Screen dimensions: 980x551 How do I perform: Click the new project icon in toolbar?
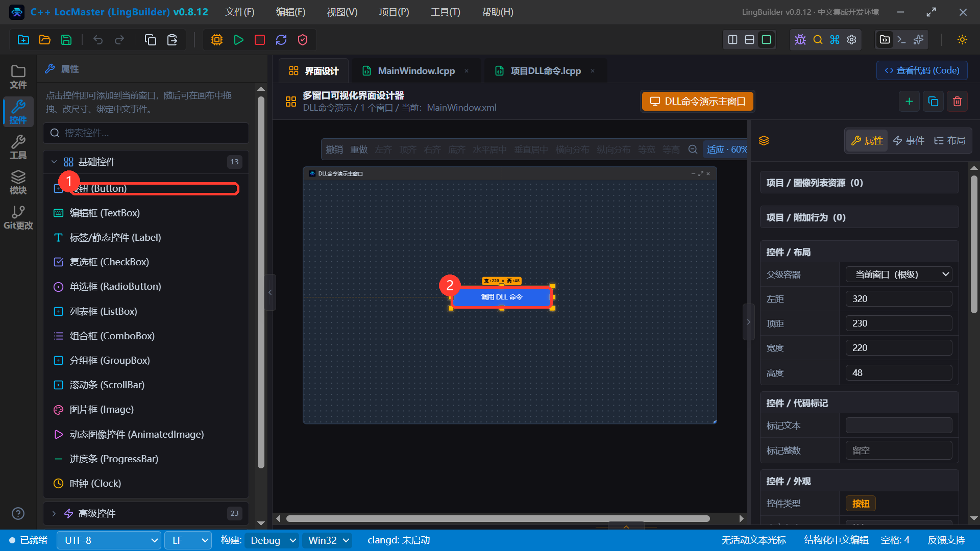23,40
